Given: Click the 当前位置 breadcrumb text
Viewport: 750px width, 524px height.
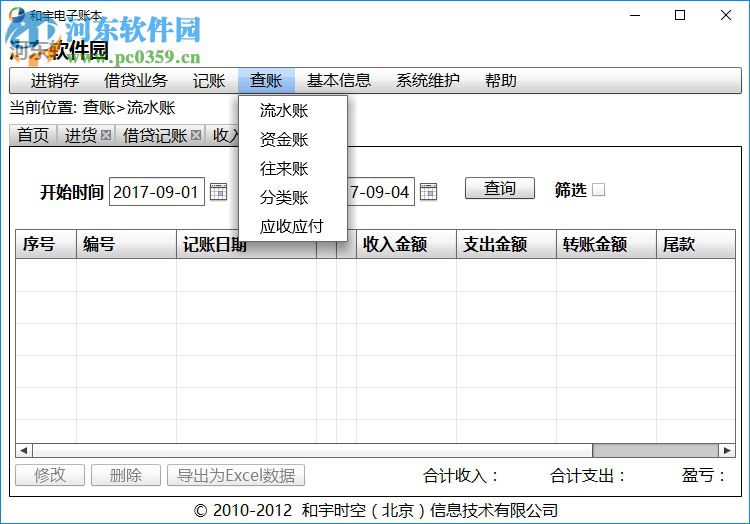Looking at the screenshot, I should pos(92,108).
